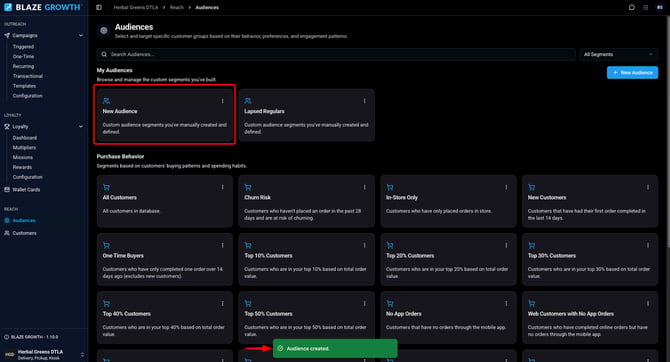Open kebab menu on Top 20% Customers card

pyautogui.click(x=506, y=245)
